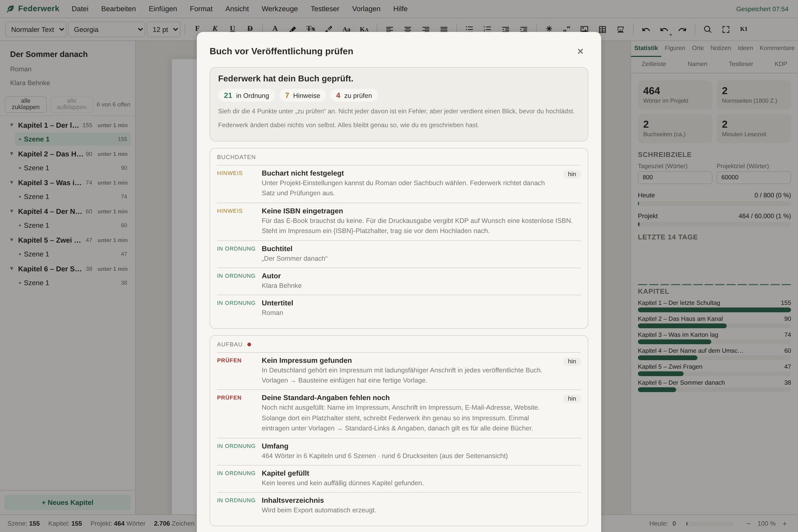Open the paragraph style dropdown 'Normaler Text'

point(36,29)
